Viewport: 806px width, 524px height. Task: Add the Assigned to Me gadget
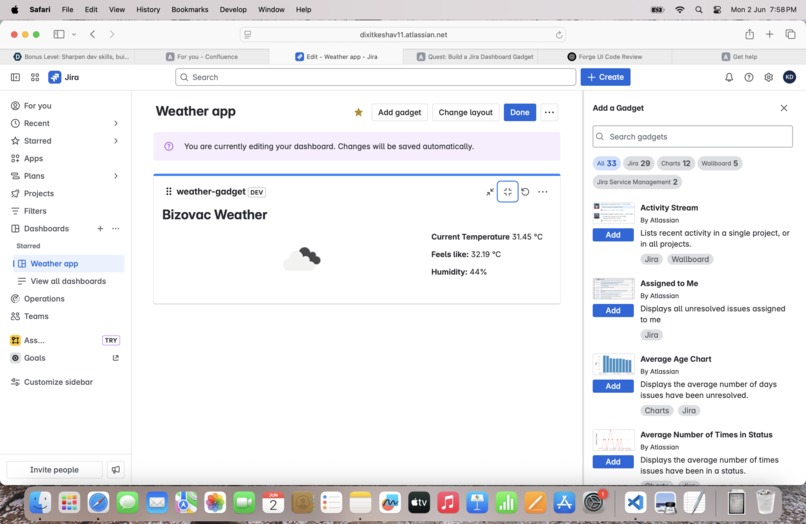[613, 311]
